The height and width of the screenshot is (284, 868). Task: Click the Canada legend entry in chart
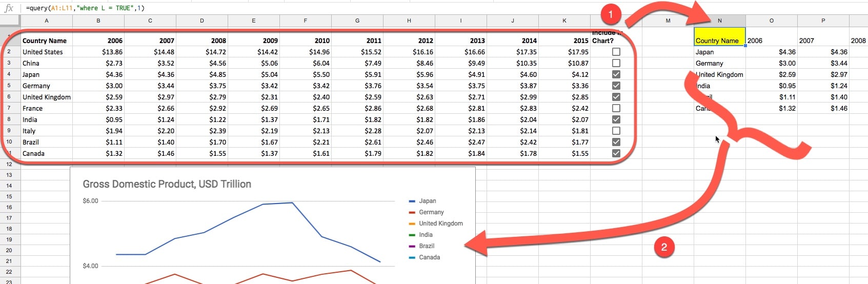click(x=425, y=257)
